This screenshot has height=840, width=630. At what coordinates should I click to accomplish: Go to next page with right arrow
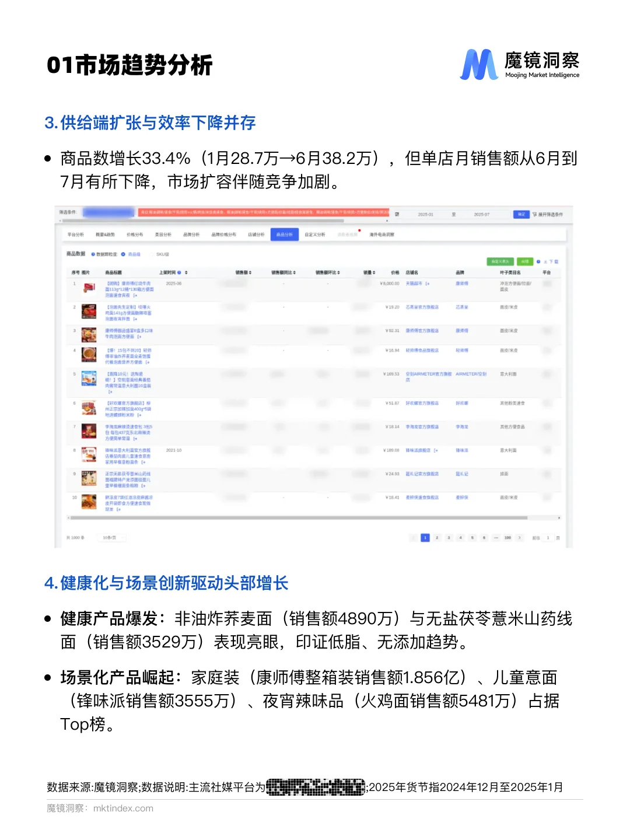[x=520, y=538]
